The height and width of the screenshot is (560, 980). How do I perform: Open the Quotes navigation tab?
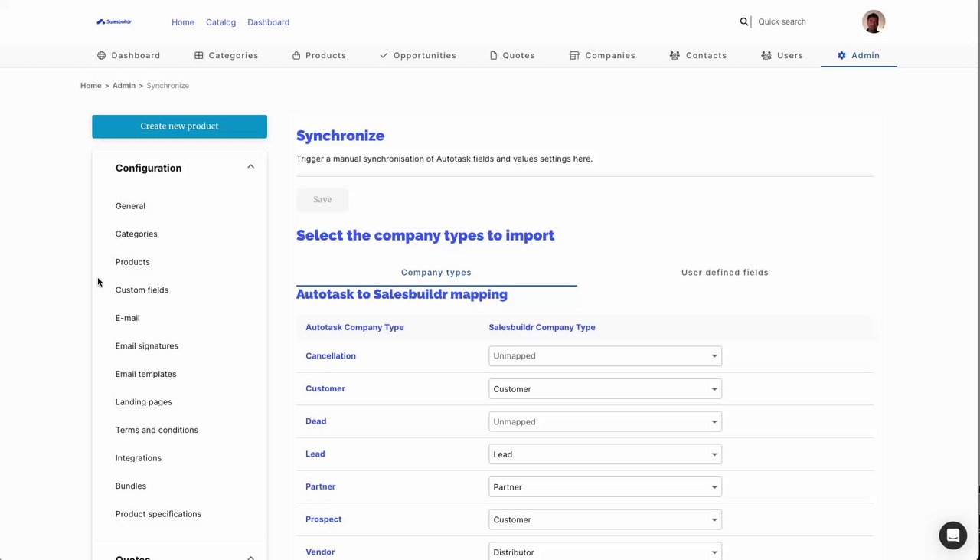512,56
